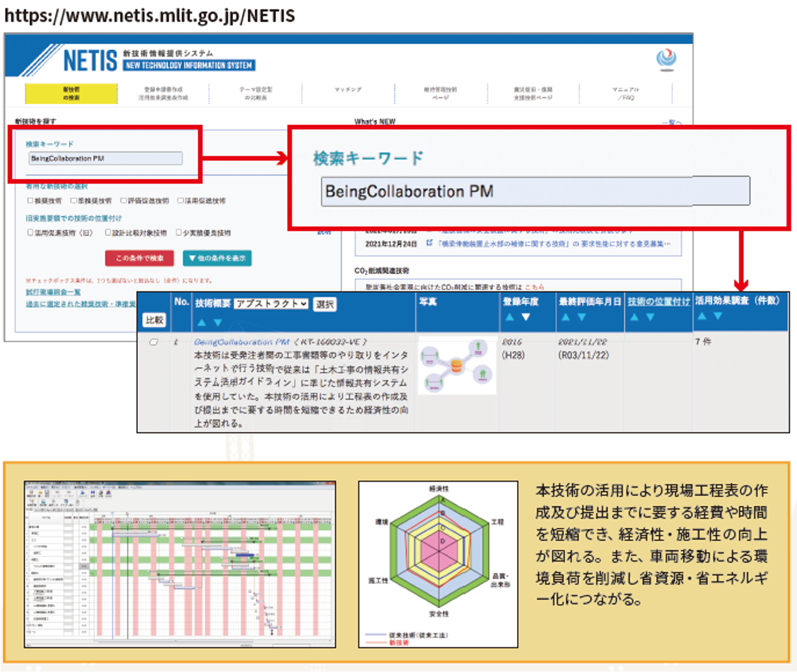Click the 写真 column header
The height and width of the screenshot is (672, 797).
click(428, 301)
